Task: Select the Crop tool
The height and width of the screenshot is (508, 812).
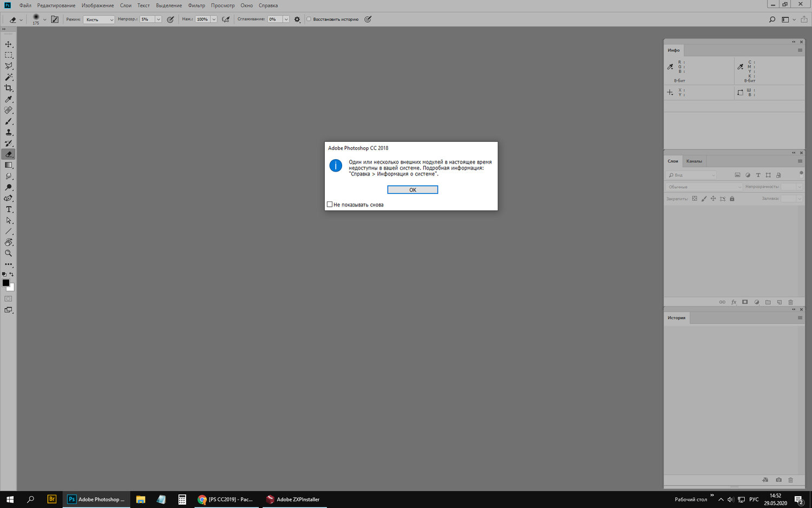Action: [9, 88]
